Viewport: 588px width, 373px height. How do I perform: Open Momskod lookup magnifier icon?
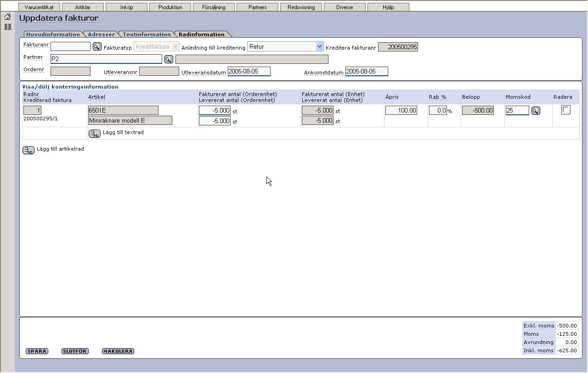point(536,111)
